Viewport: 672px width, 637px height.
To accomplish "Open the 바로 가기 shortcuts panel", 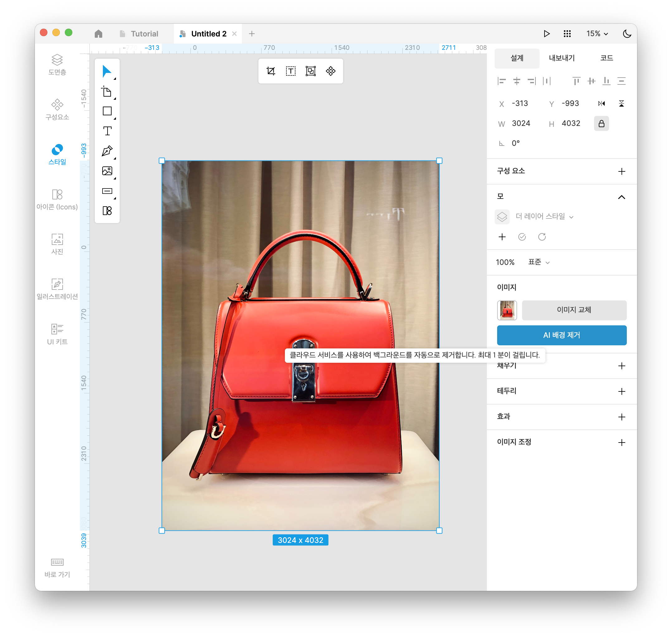I will [57, 568].
